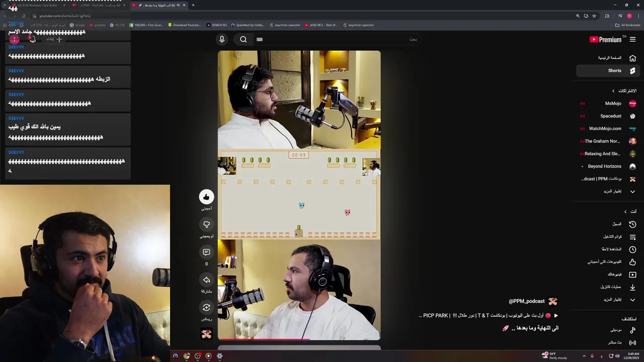Open Beyond Horizons subscription

click(608, 166)
